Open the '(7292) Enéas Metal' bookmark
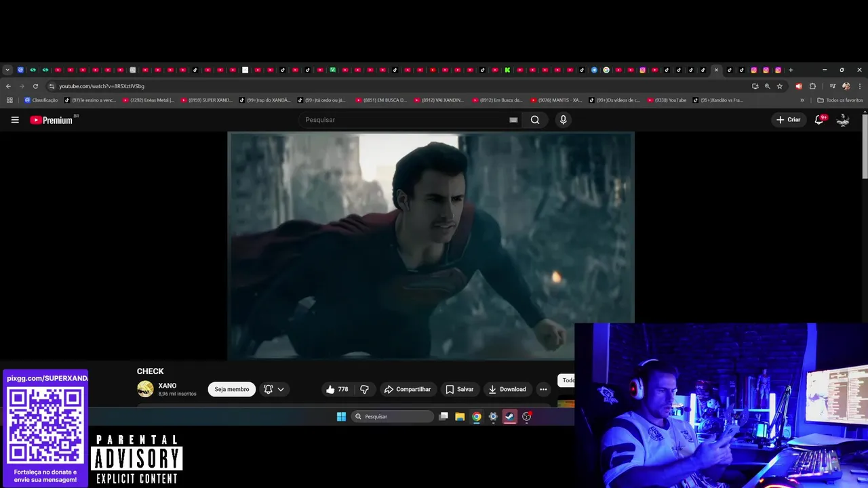 tap(148, 100)
